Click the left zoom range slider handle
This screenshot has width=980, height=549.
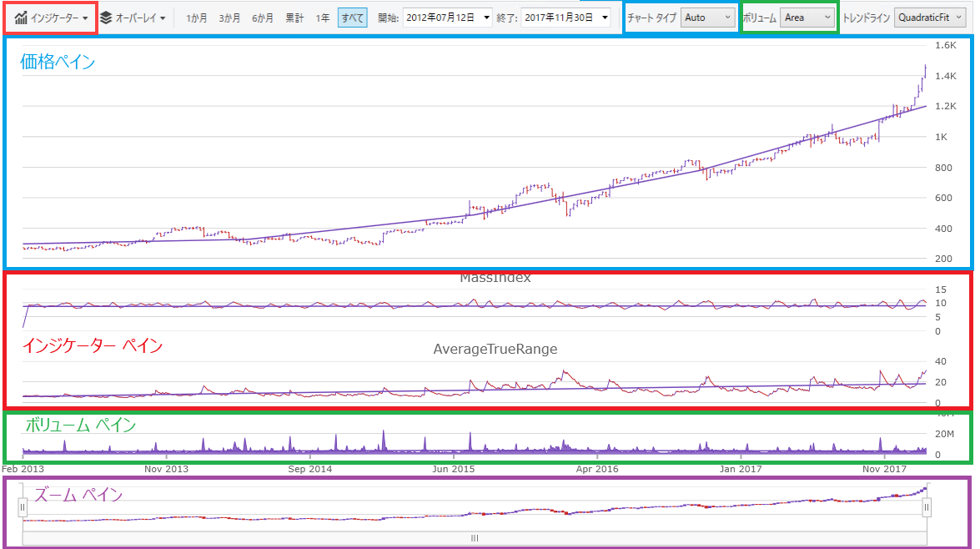coord(23,506)
